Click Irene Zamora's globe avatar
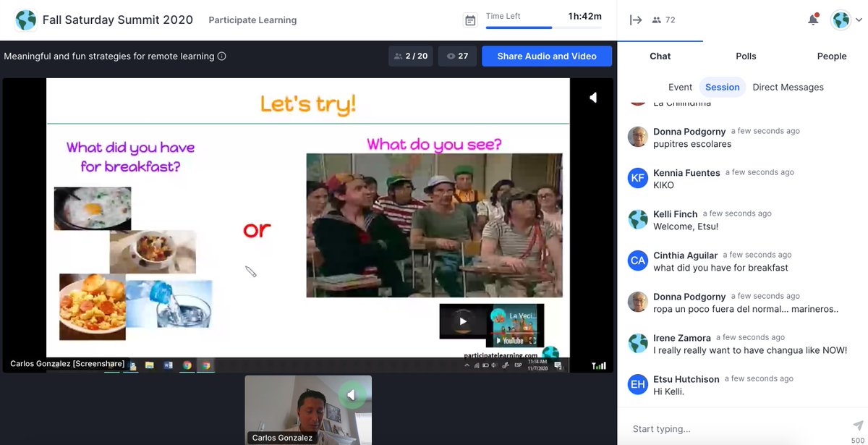Screen dimensions: 868x445 638,343
